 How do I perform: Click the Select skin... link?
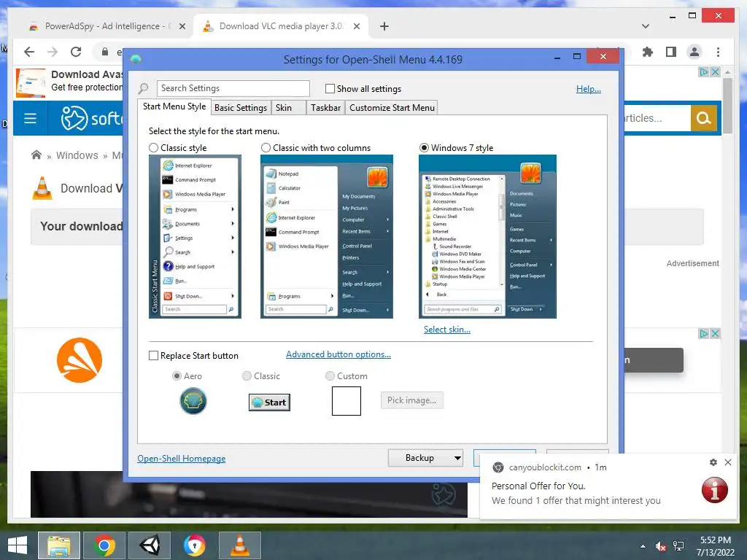[447, 330]
